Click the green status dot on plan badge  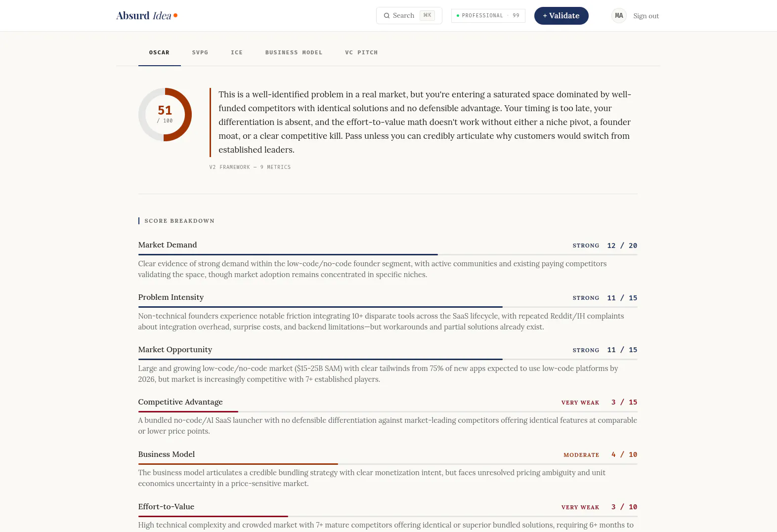(458, 16)
